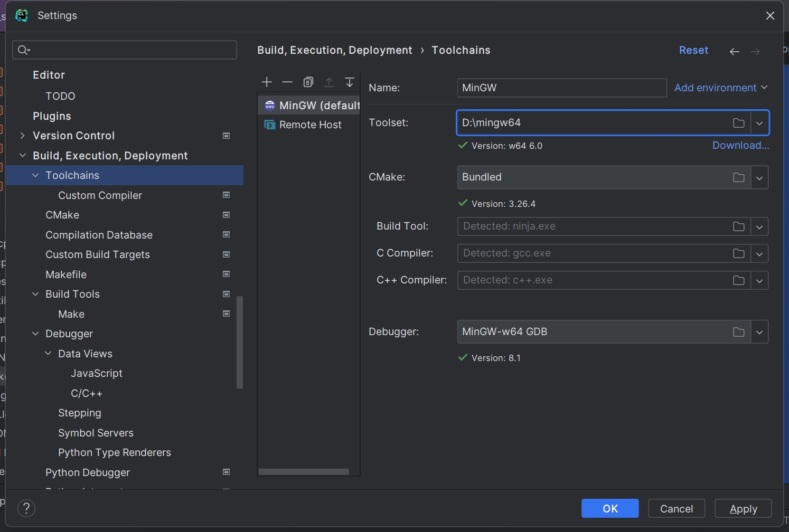Screen dimensions: 789x532
Task: Browse folder for Toolset path
Action: point(739,123)
